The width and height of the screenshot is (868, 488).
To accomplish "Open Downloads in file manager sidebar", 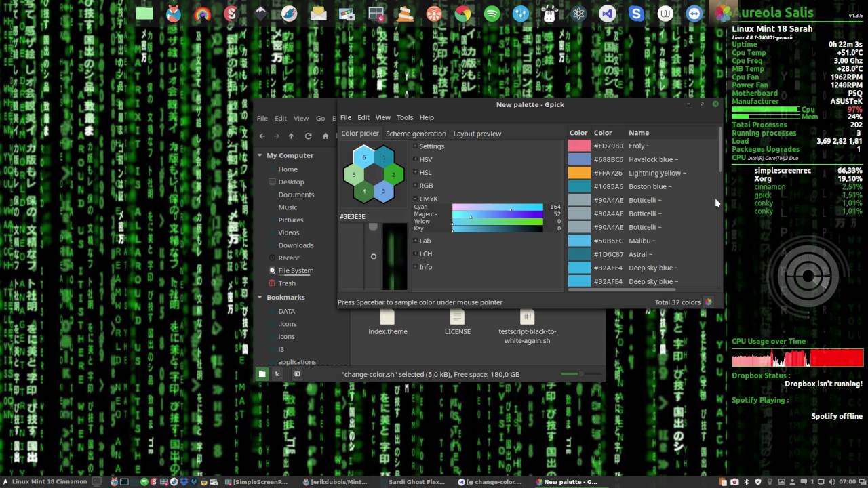I will coord(296,245).
